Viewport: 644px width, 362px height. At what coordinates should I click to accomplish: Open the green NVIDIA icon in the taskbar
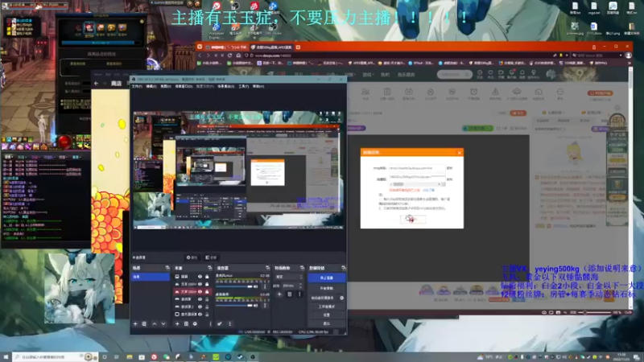pos(216,357)
